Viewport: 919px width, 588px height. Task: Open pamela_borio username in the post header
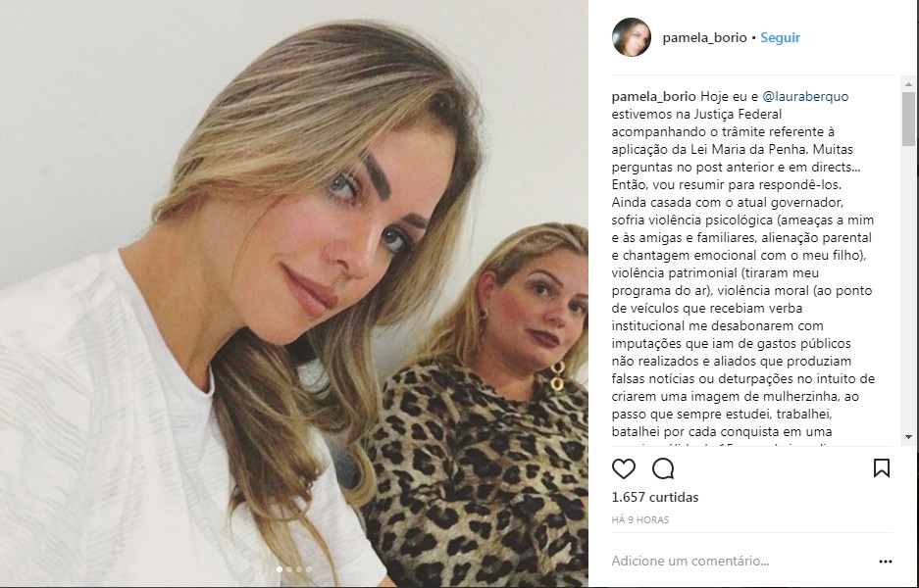(704, 37)
